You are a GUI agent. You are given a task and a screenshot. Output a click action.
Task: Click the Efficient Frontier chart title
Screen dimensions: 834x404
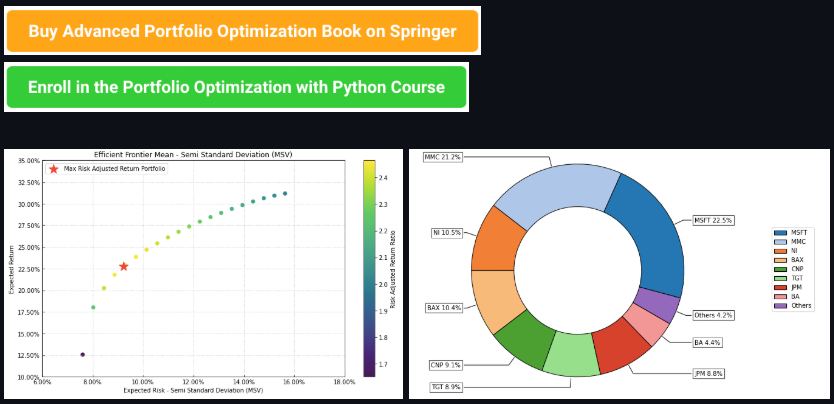[193, 154]
